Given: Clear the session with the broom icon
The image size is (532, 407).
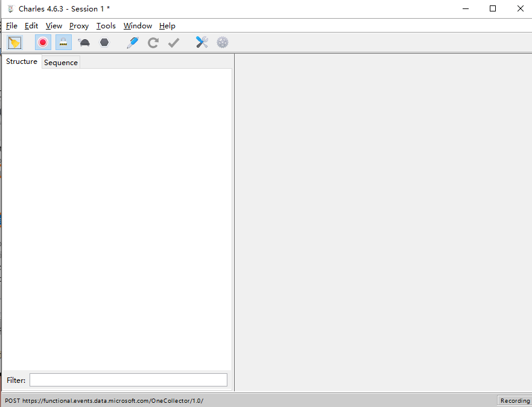Looking at the screenshot, I should pyautogui.click(x=14, y=42).
